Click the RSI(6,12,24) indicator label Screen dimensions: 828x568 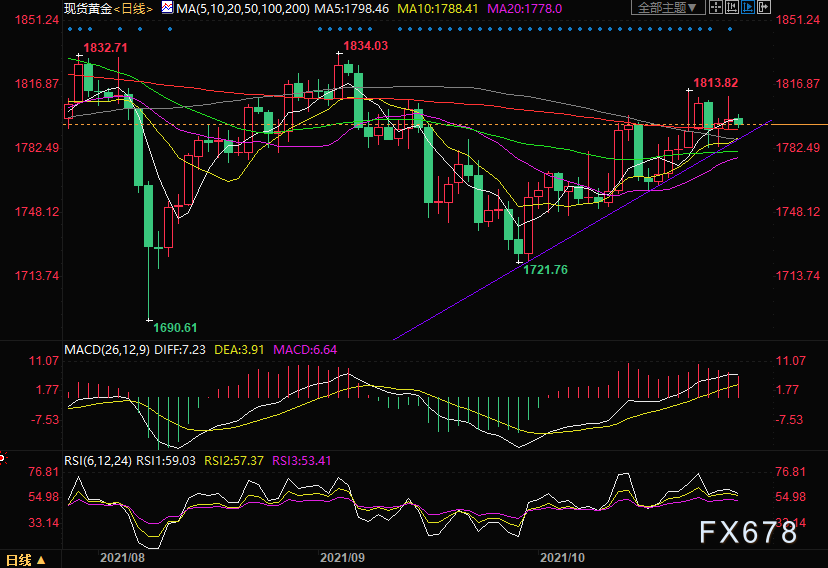point(98,460)
